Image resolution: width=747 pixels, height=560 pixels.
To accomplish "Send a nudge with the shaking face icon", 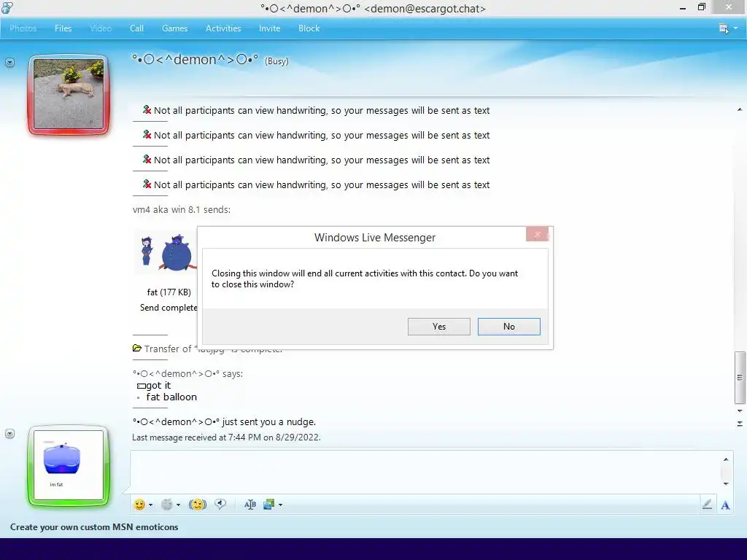I will tap(198, 505).
